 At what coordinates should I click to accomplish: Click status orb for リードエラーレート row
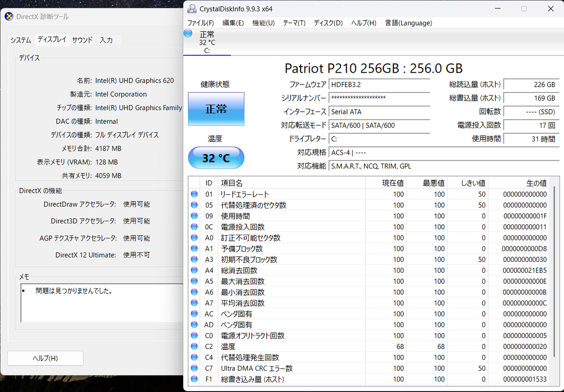194,194
